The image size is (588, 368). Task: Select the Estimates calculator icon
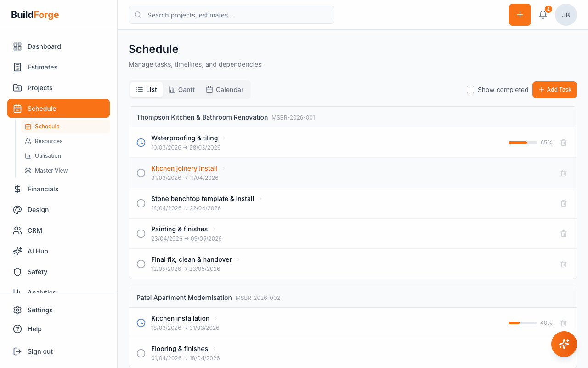[x=17, y=67]
